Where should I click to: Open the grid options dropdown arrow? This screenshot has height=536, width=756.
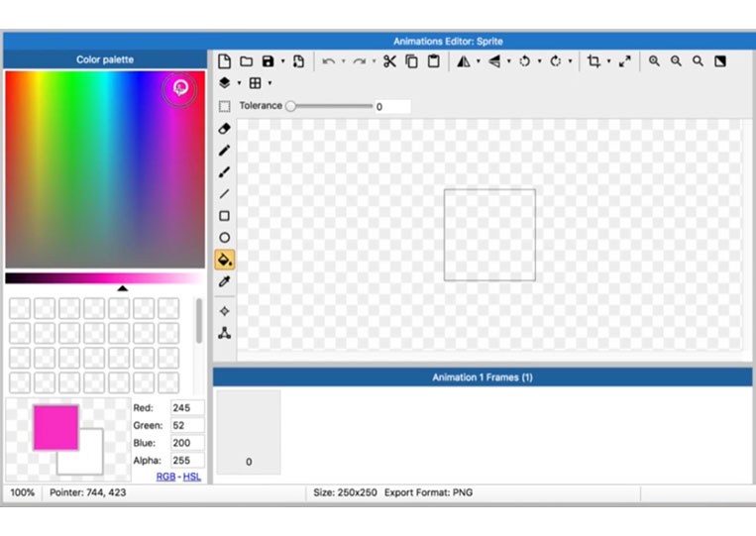coord(270,83)
